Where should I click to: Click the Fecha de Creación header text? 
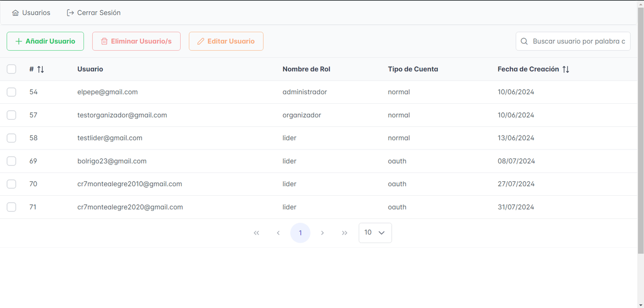tap(528, 69)
